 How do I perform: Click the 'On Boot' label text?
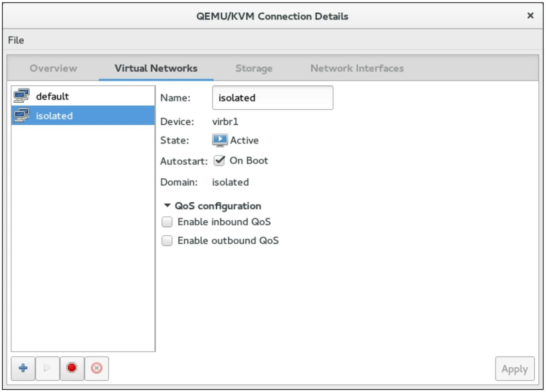(x=249, y=161)
